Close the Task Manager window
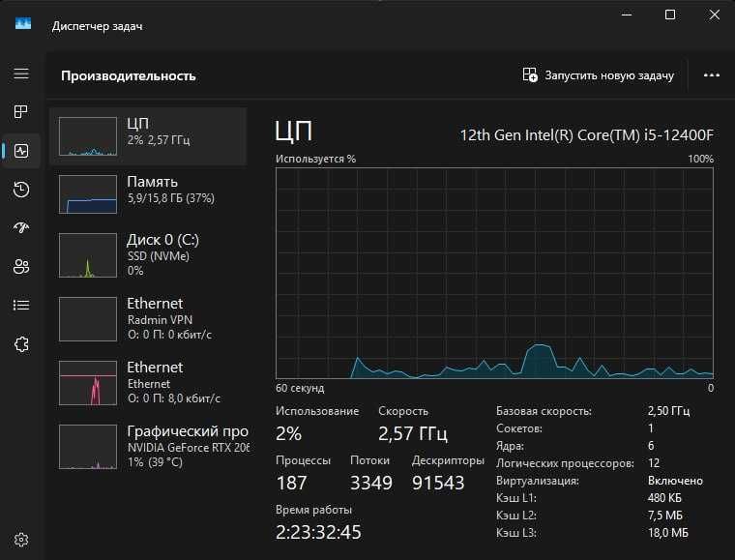Image resolution: width=735 pixels, height=560 pixels. (x=715, y=15)
